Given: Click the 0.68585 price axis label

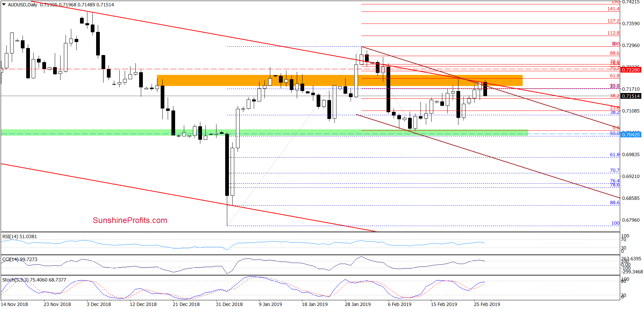Looking at the screenshot, I should pyautogui.click(x=631, y=198).
